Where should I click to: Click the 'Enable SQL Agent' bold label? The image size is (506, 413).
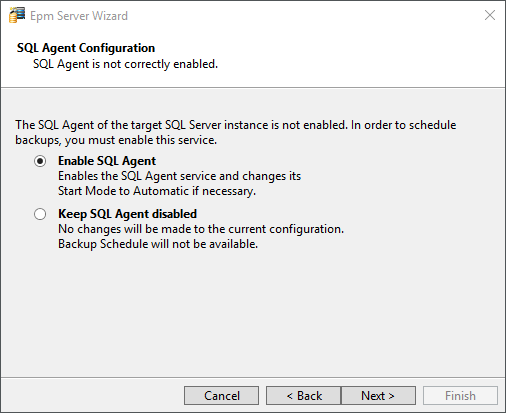click(107, 161)
